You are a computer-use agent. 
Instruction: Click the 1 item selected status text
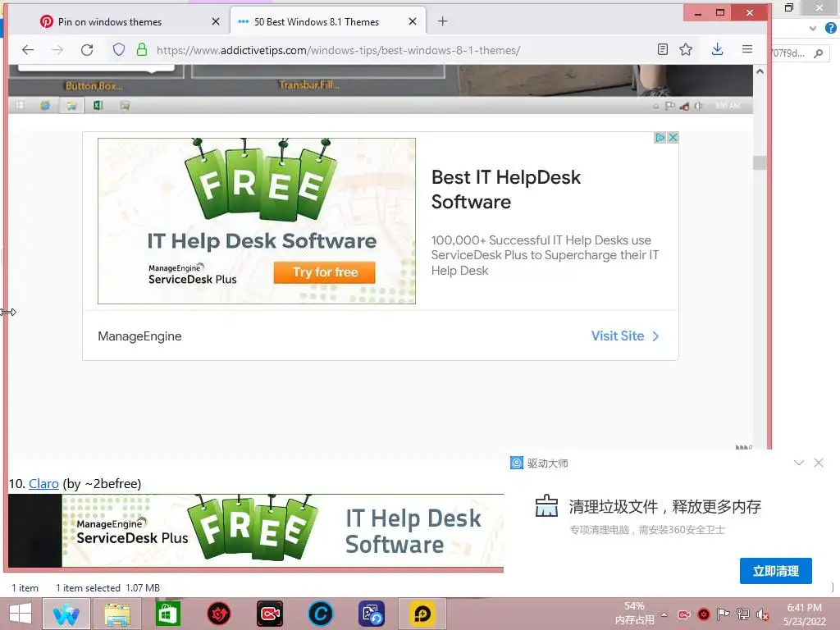(107, 587)
